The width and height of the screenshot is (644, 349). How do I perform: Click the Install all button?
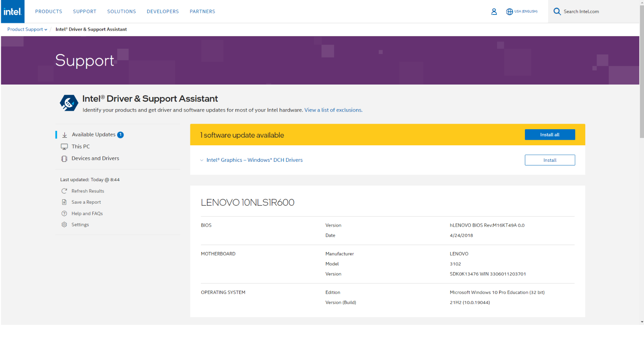point(550,135)
